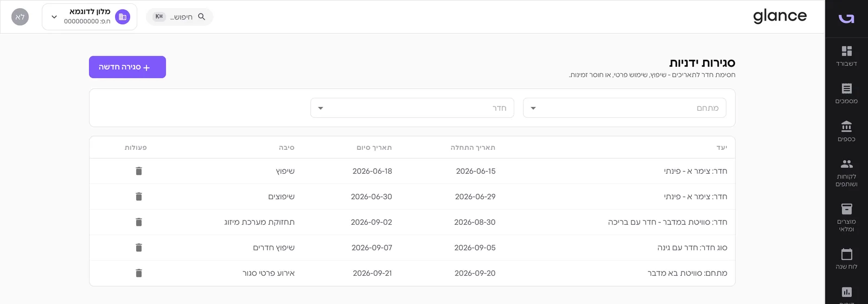The image size is (868, 304).
Task: Sort by תאריך סיום column header
Action: [x=374, y=148]
